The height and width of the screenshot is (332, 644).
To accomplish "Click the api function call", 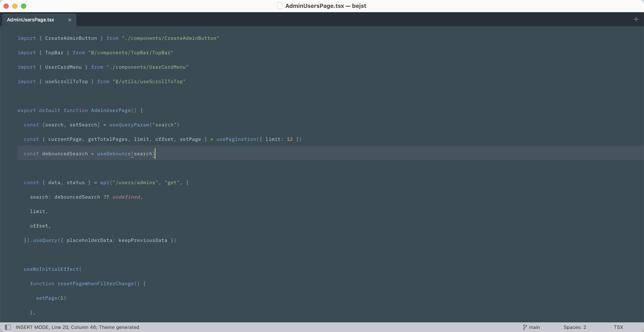I will pos(105,183).
